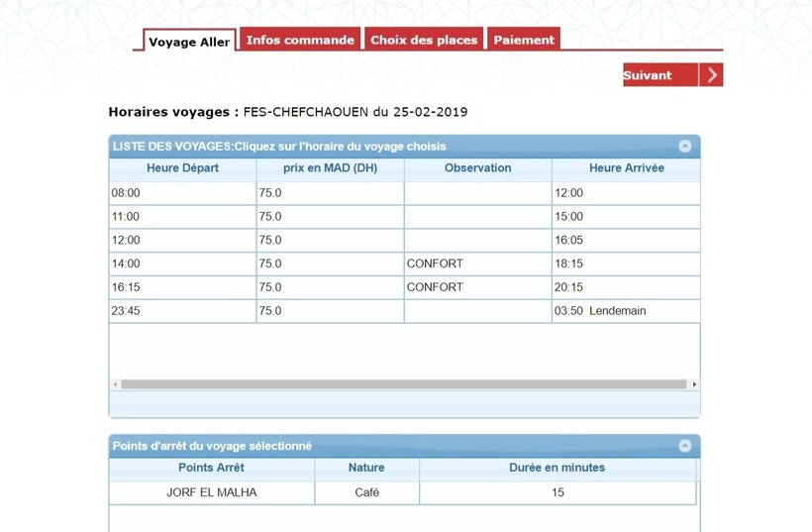Click the Observation column header
This screenshot has height=532, width=812.
(477, 167)
